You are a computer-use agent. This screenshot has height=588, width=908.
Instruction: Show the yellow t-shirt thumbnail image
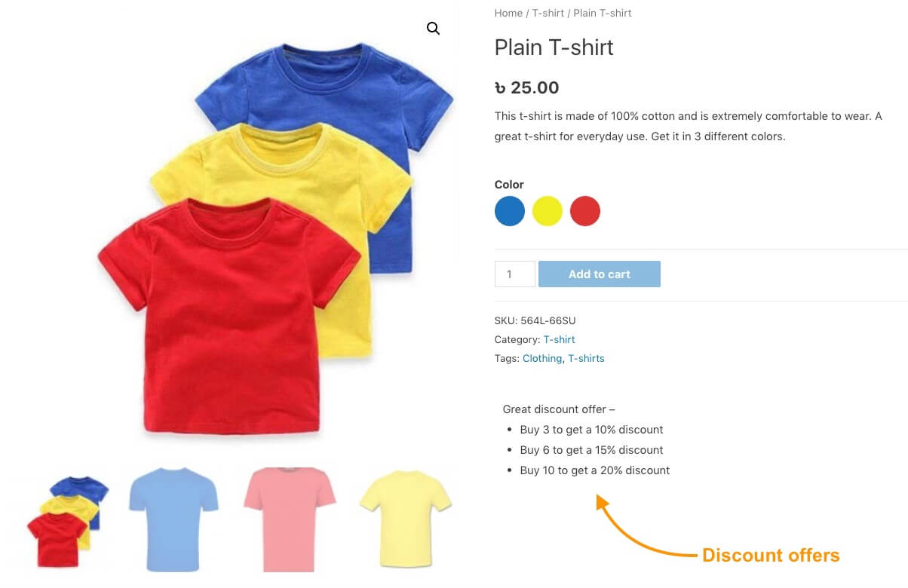405,520
